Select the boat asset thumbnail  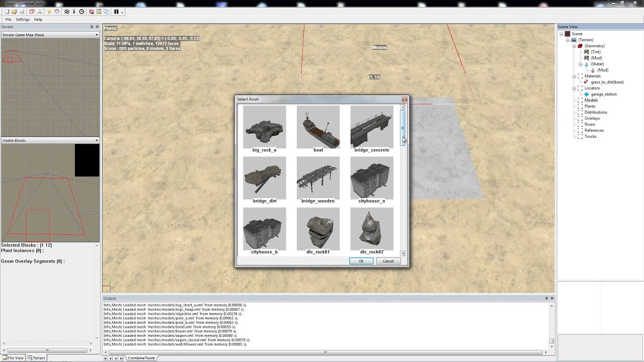point(318,127)
